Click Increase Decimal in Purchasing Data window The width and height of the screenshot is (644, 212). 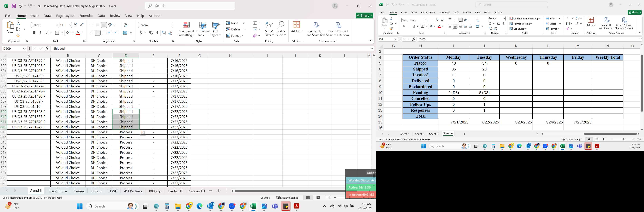(x=164, y=33)
